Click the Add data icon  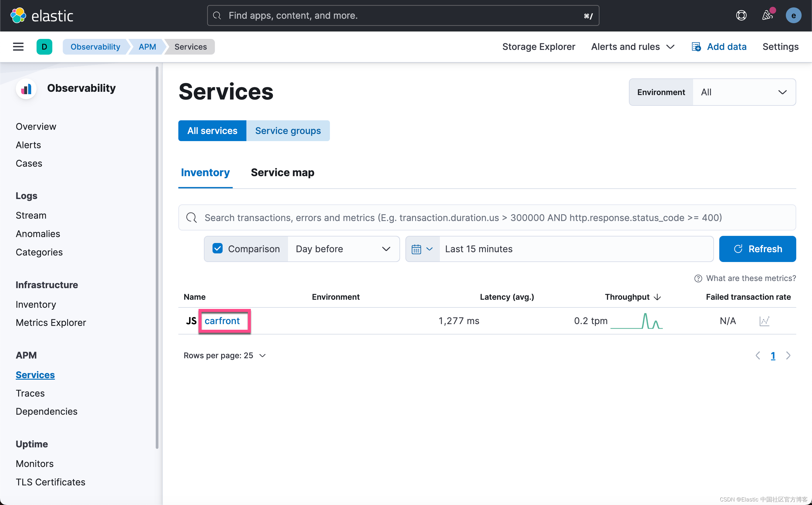point(696,47)
